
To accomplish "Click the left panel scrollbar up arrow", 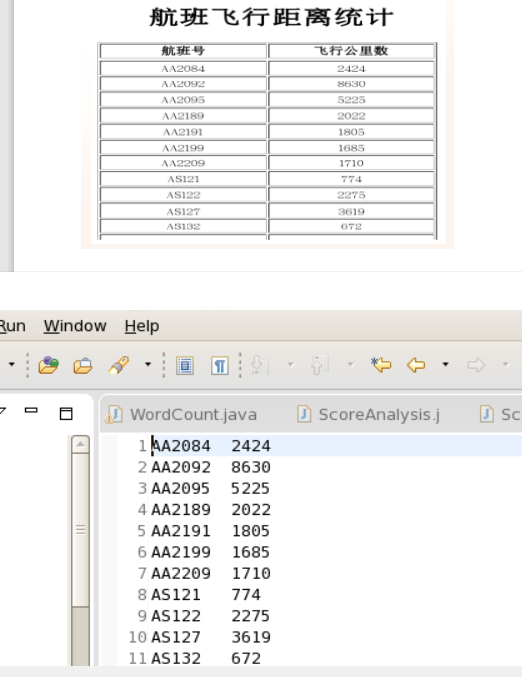I will pos(81,444).
